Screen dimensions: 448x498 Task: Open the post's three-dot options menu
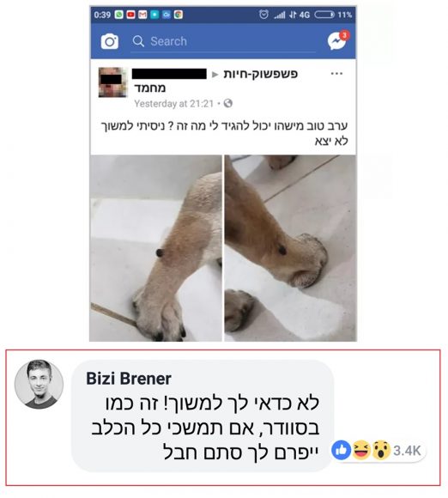[x=336, y=74]
